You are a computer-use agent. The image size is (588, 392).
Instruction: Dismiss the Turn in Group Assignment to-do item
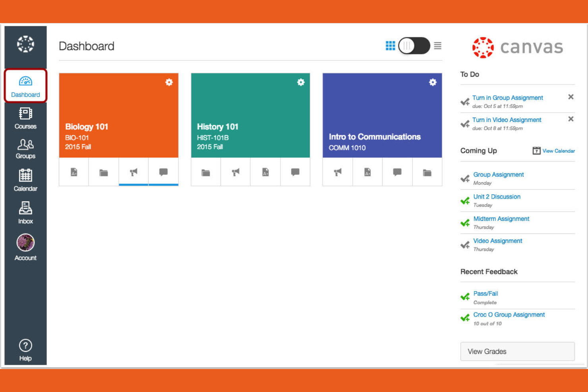pos(571,97)
